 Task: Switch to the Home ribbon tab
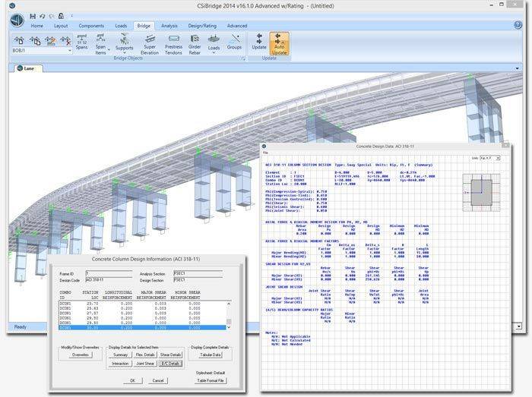[x=37, y=26]
